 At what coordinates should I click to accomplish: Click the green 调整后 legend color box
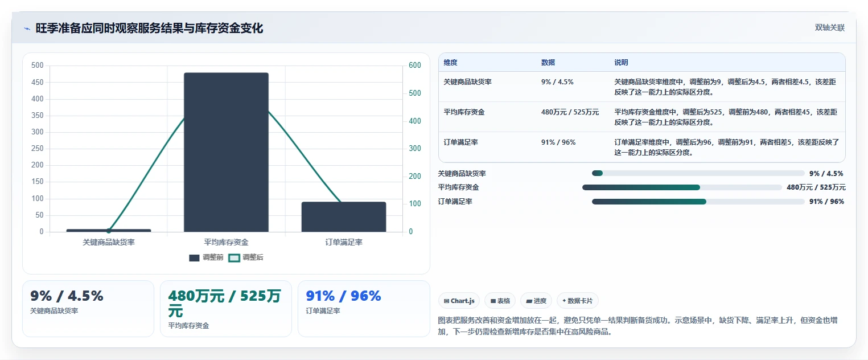[234, 258]
